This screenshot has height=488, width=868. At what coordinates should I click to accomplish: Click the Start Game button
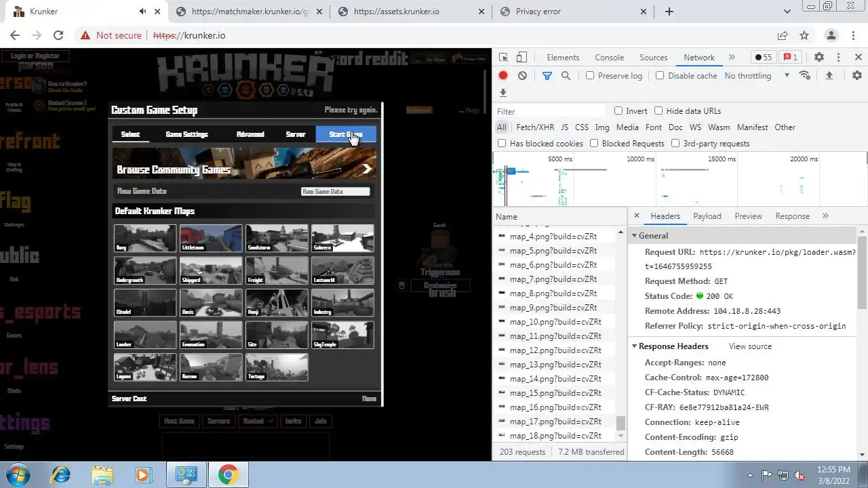[346, 134]
